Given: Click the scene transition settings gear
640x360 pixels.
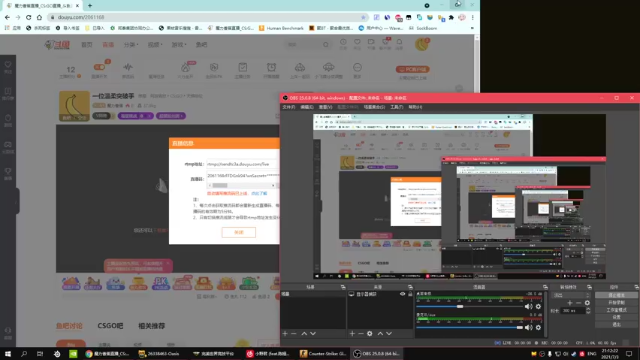Looking at the screenshot, I should click(x=587, y=303).
